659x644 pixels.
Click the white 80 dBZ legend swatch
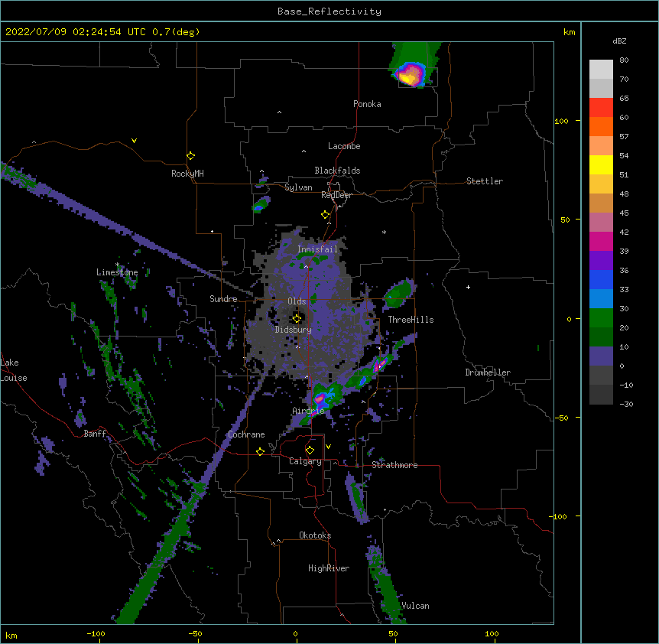point(601,70)
